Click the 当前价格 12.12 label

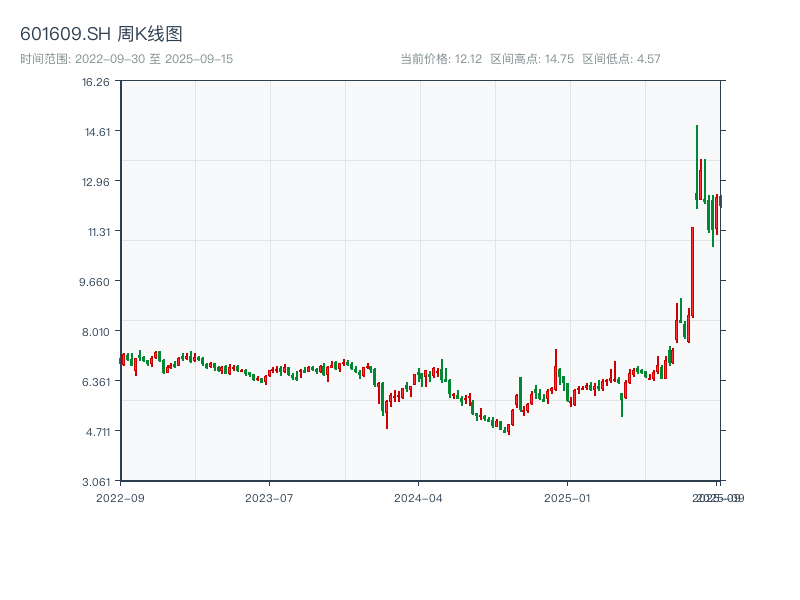coord(441,59)
